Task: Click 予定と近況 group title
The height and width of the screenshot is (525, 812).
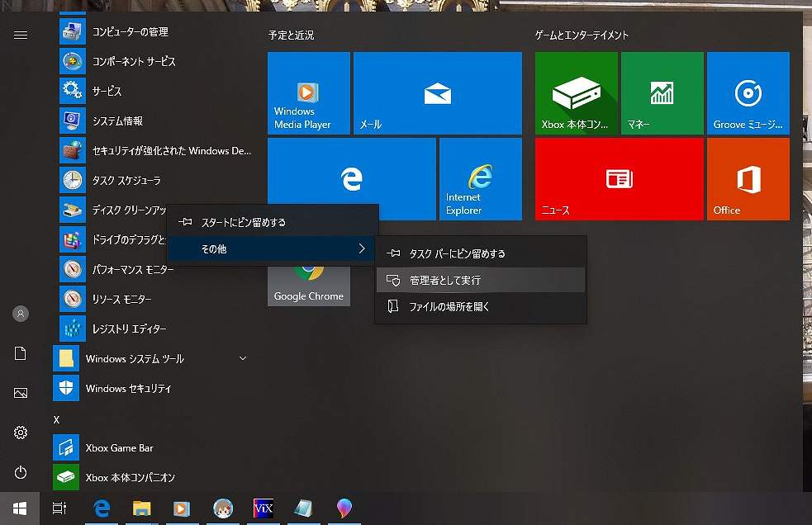Action: click(291, 35)
